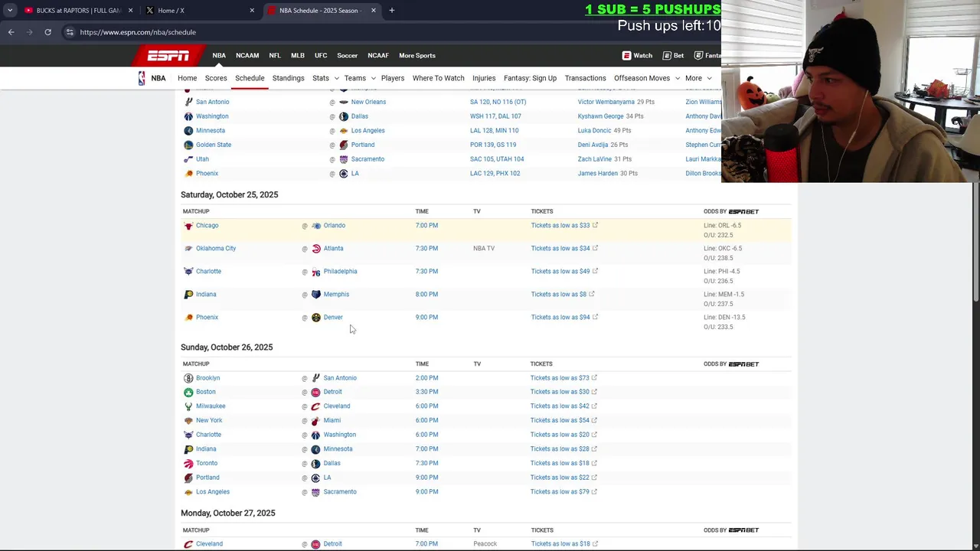Click the Brooklyn Nets logo
This screenshot has width=980, height=551.
(188, 378)
